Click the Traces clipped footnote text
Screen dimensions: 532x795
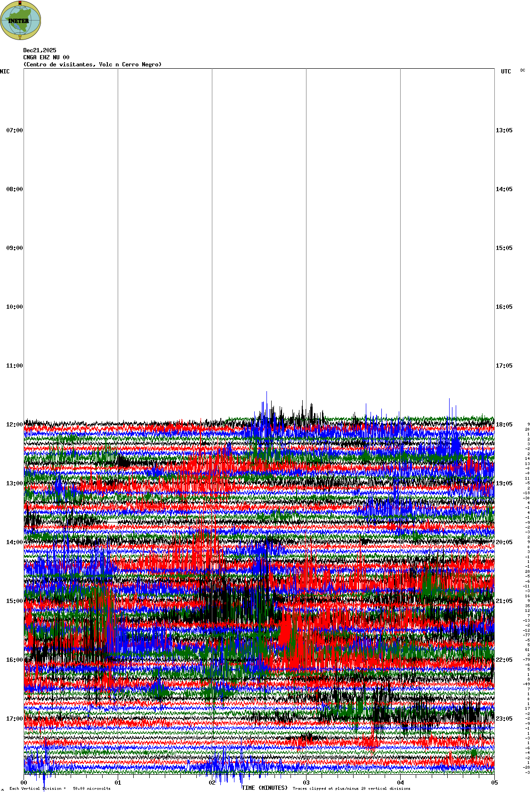click(x=351, y=788)
